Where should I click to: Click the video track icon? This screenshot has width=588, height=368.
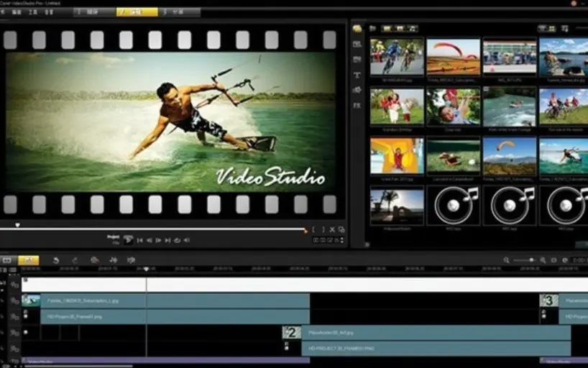pyautogui.click(x=14, y=285)
